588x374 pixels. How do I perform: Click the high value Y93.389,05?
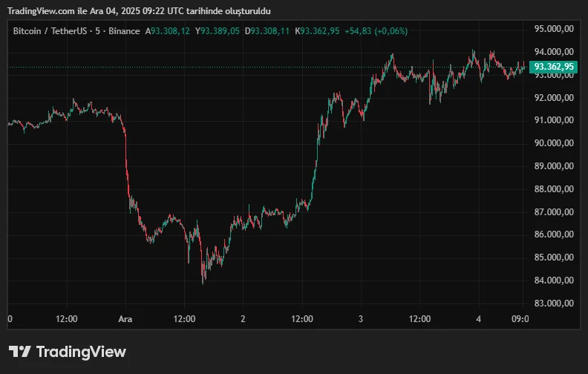coord(218,31)
